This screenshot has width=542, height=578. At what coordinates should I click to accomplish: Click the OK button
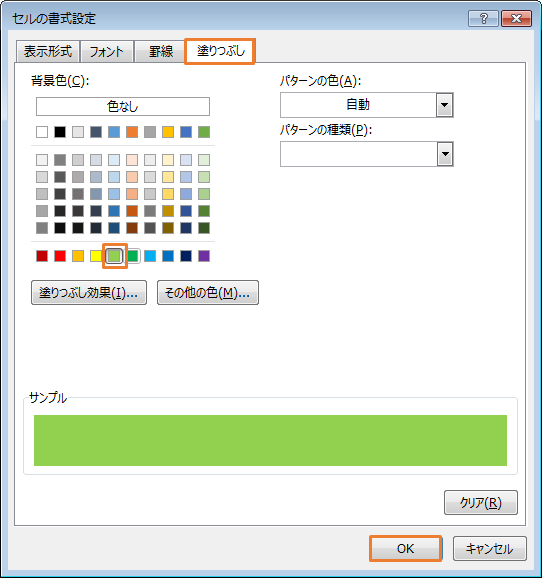[406, 549]
